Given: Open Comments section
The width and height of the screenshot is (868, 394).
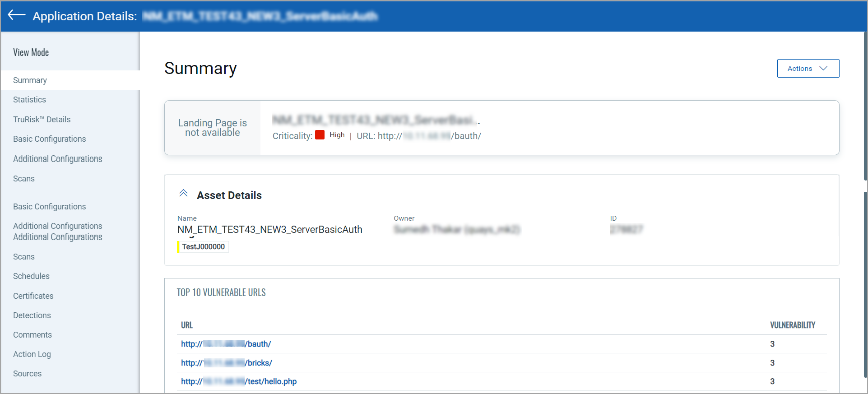Looking at the screenshot, I should point(32,335).
